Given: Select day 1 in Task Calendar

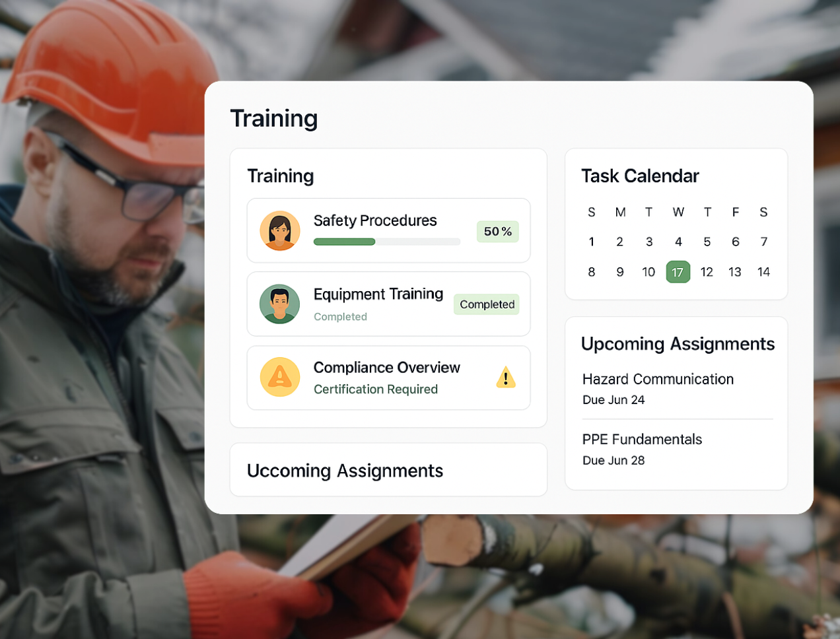Looking at the screenshot, I should tap(592, 242).
